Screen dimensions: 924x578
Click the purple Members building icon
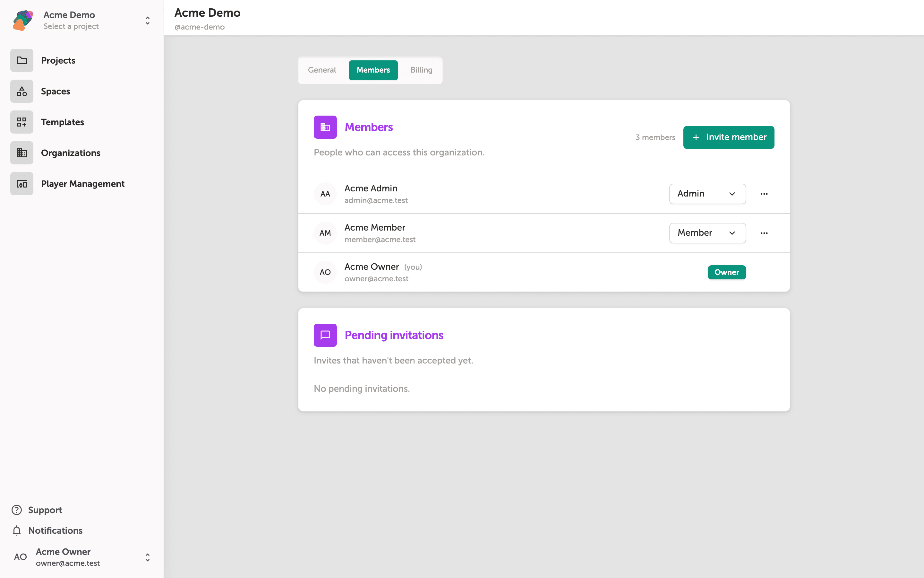[325, 127]
